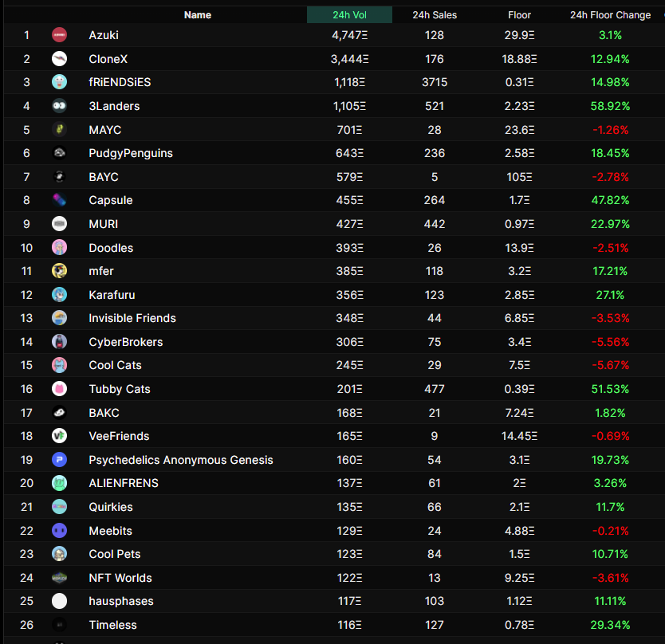Click the Azuki collection icon

click(59, 35)
